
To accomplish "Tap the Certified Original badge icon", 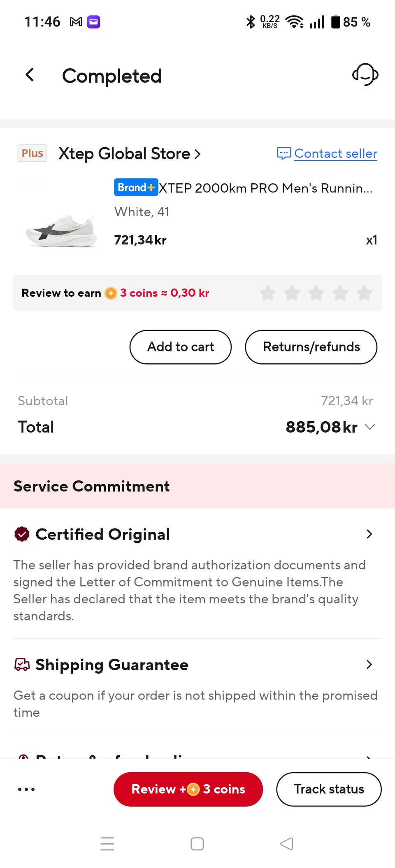I will click(x=22, y=534).
